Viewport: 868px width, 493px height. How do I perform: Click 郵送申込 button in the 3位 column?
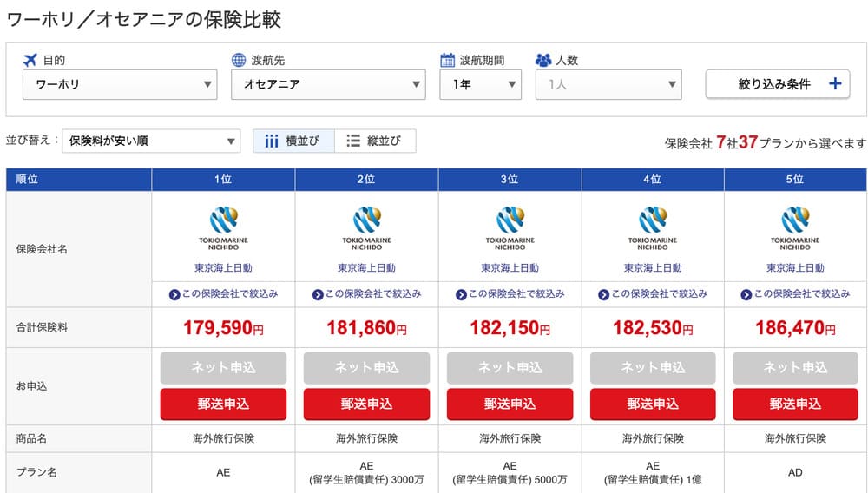[x=510, y=404]
